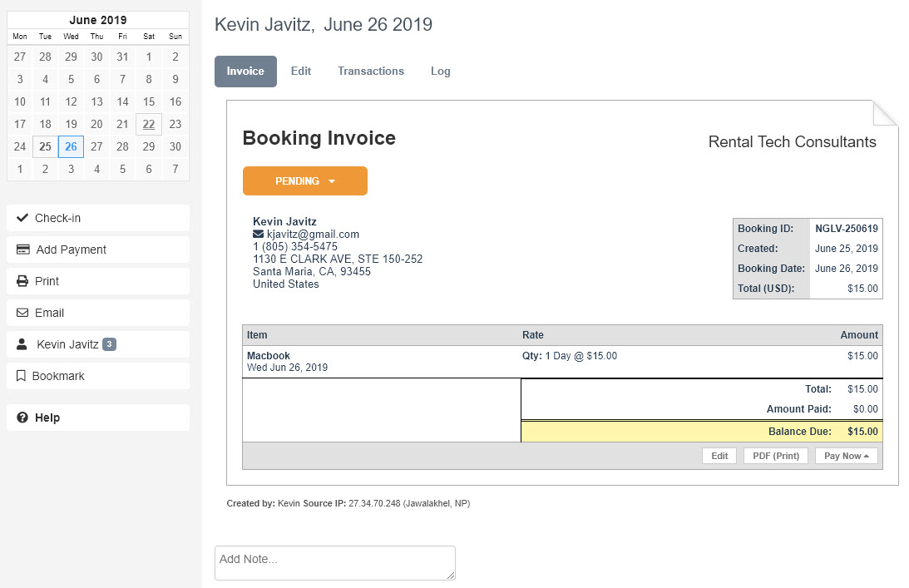This screenshot has height=588, width=909.
Task: Click the phone number 1 (805) 354-5475
Action: click(295, 246)
